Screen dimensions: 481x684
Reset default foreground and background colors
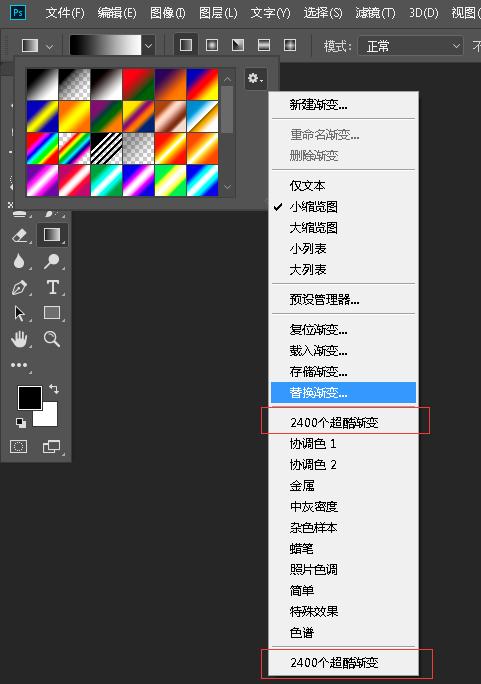(20, 422)
